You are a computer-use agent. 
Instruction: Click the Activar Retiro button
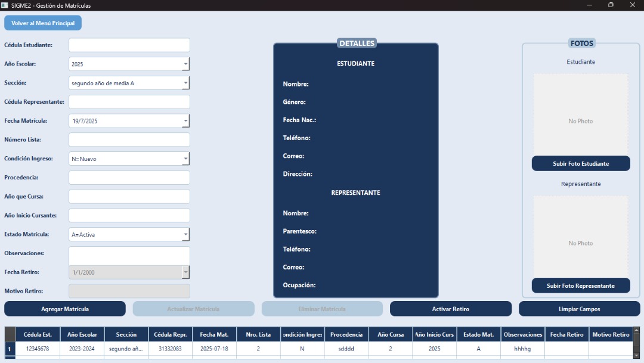pos(450,309)
